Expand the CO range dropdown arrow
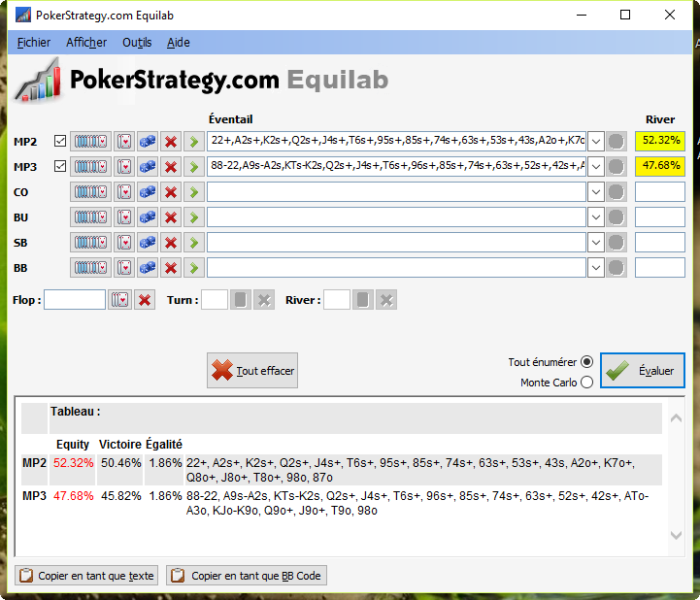 [596, 192]
